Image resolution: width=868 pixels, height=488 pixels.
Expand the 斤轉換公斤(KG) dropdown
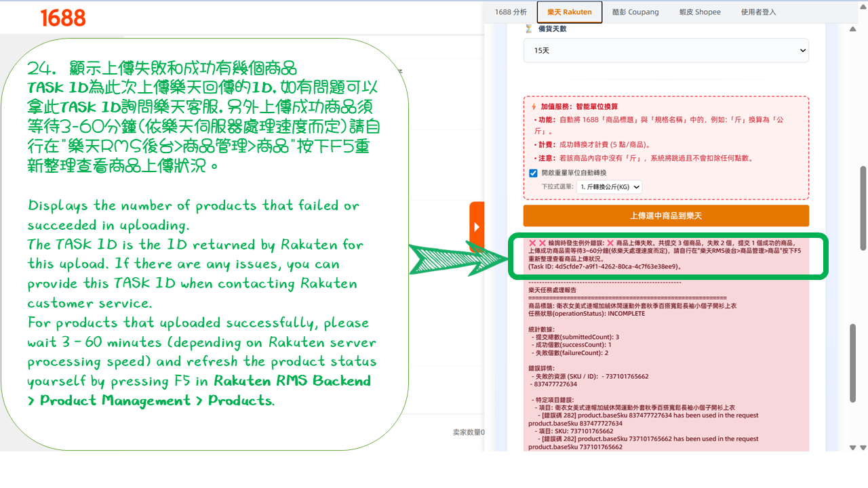tap(609, 186)
